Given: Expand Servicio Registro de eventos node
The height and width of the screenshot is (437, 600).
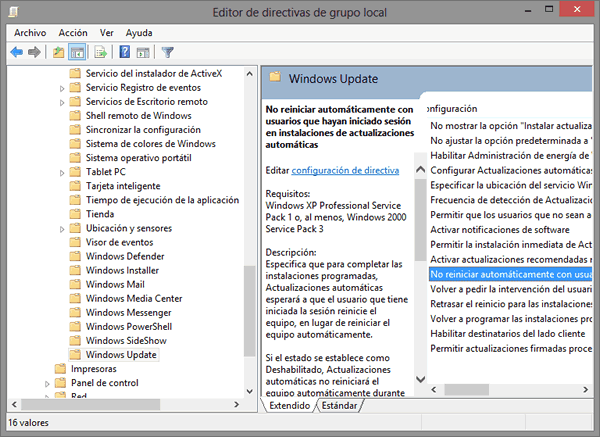Looking at the screenshot, I should click(62, 88).
